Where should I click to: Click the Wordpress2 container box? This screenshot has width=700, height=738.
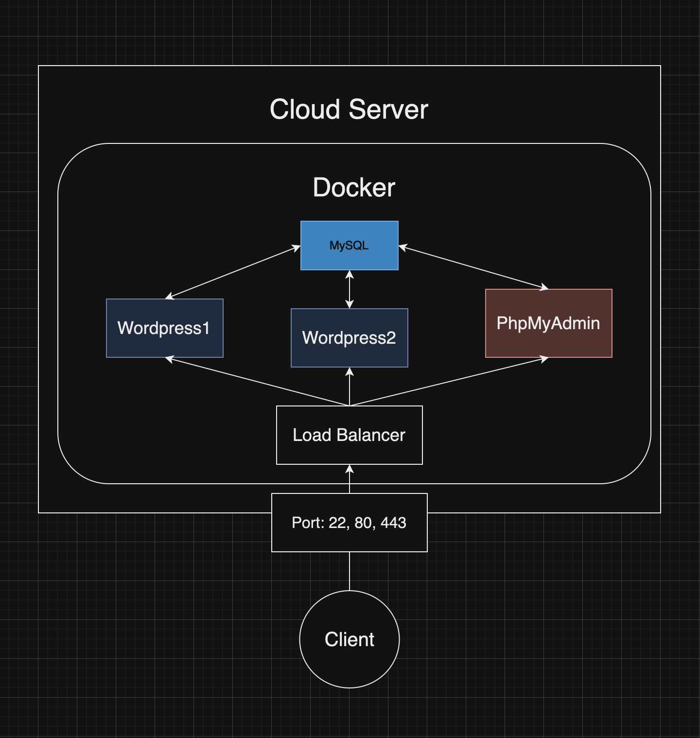pos(349,337)
